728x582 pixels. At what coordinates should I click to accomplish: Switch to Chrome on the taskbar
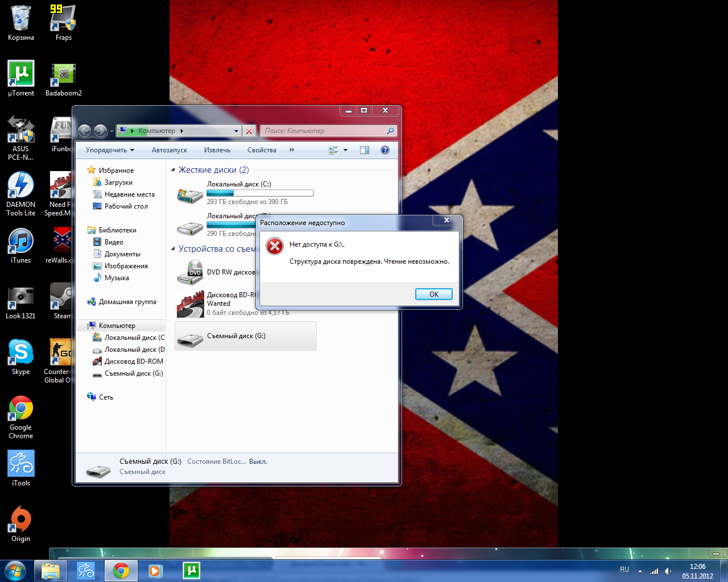[x=121, y=571]
